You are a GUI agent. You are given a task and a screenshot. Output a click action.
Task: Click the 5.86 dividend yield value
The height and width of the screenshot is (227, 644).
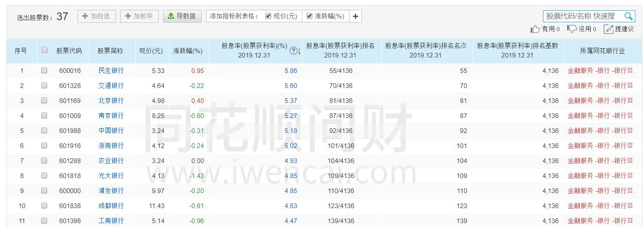tap(291, 71)
